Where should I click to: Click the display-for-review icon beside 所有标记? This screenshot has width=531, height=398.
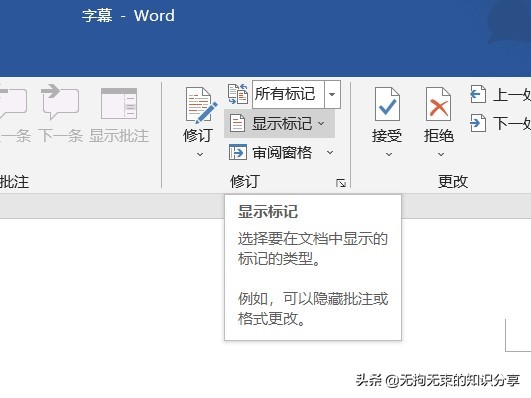click(238, 94)
